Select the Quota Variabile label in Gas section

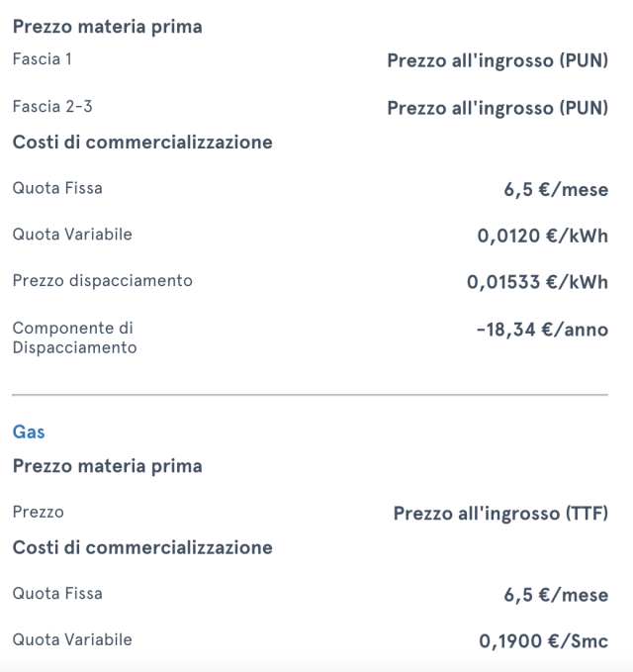click(72, 640)
